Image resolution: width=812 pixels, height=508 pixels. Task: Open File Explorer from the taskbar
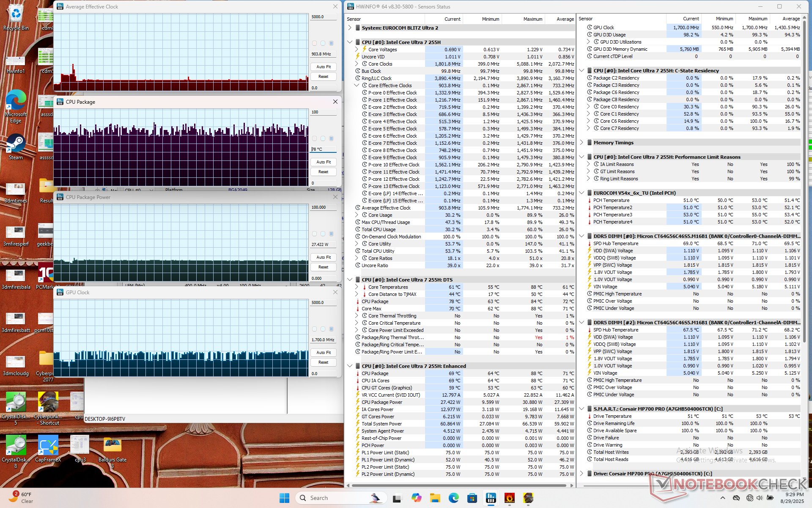coord(435,498)
